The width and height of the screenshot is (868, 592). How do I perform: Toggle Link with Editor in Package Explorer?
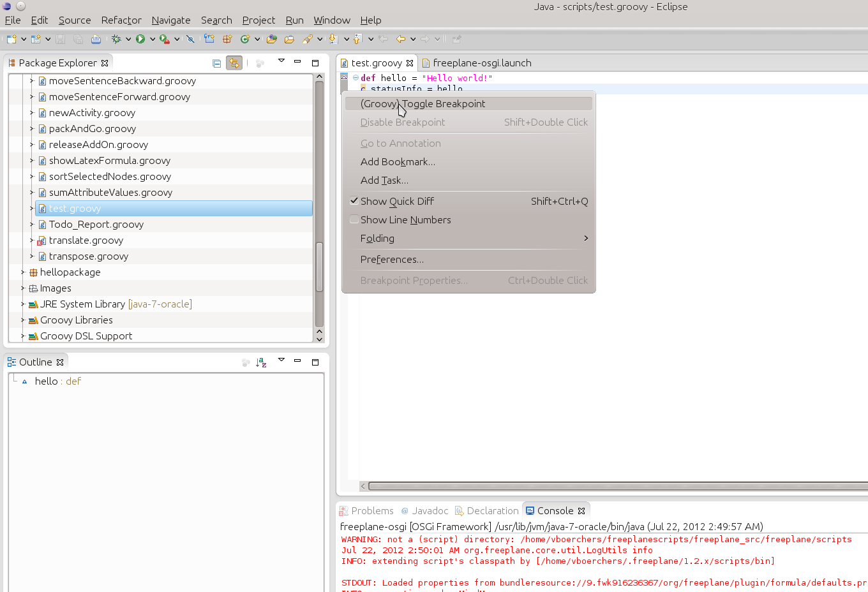[x=234, y=63]
